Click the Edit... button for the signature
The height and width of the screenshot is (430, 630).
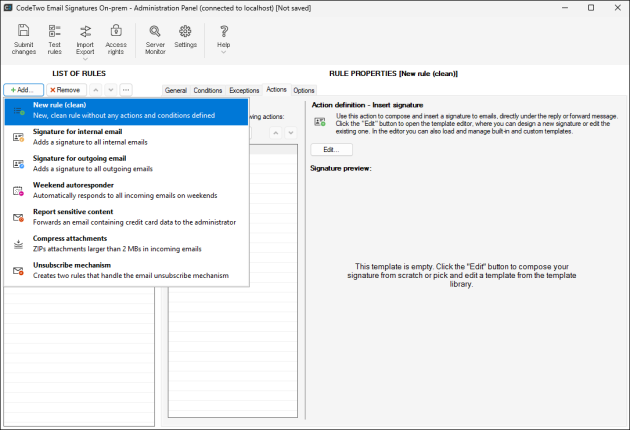tap(331, 149)
